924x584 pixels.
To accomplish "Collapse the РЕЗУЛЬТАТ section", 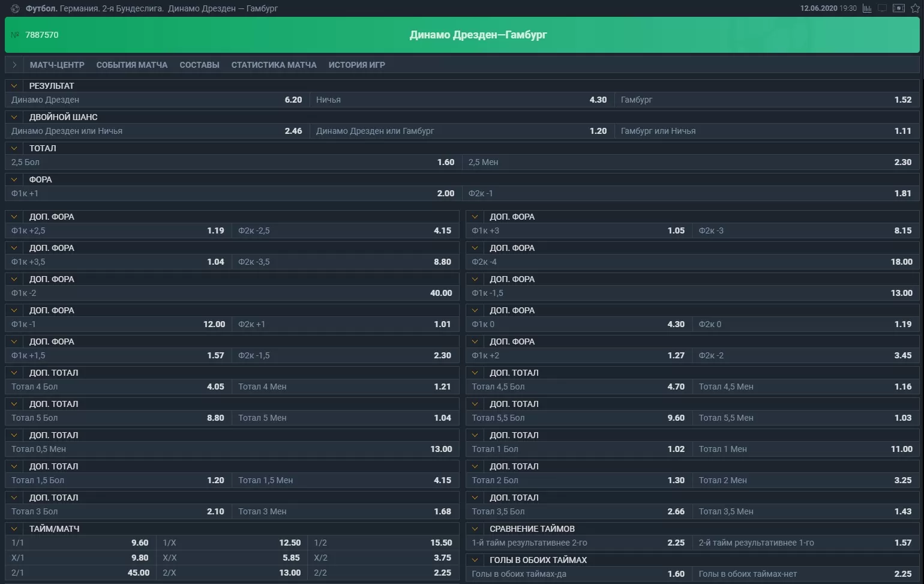I will click(x=14, y=86).
